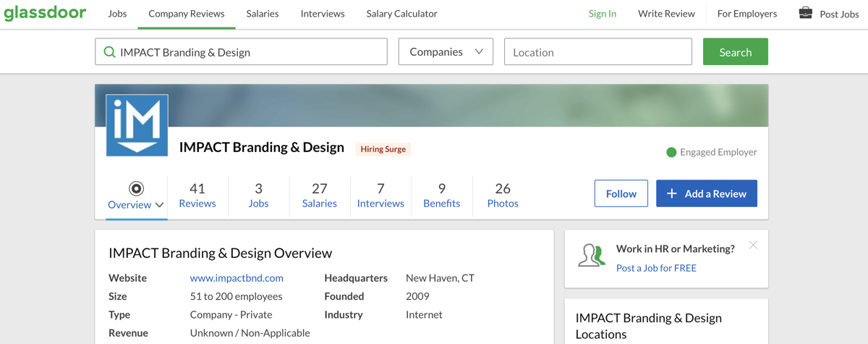Viewport: 868px width, 344px height.
Task: Click the IMPACT Branding & Design company title
Action: [x=262, y=147]
